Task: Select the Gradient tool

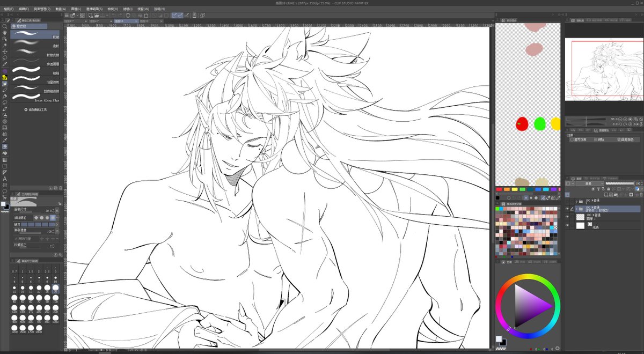Action: pyautogui.click(x=5, y=159)
